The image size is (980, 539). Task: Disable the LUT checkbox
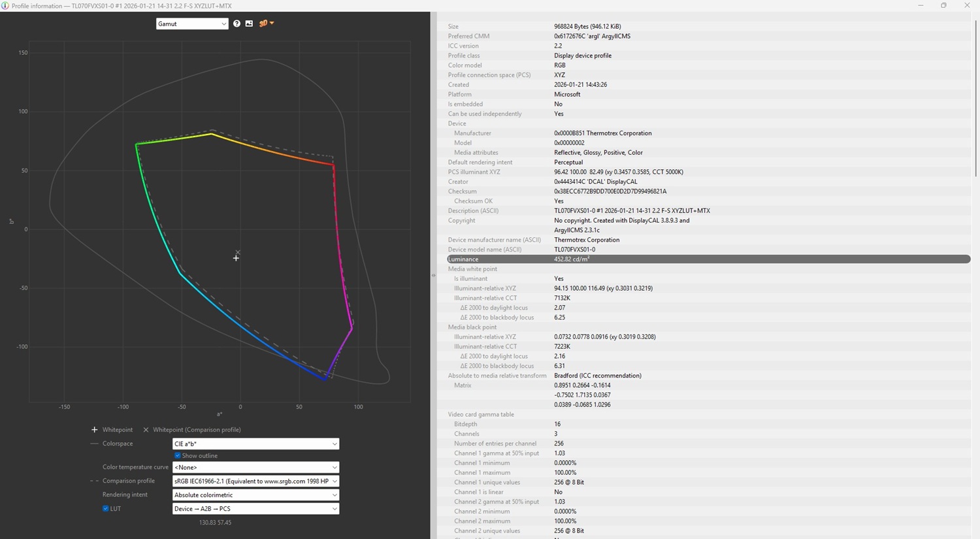(x=106, y=508)
